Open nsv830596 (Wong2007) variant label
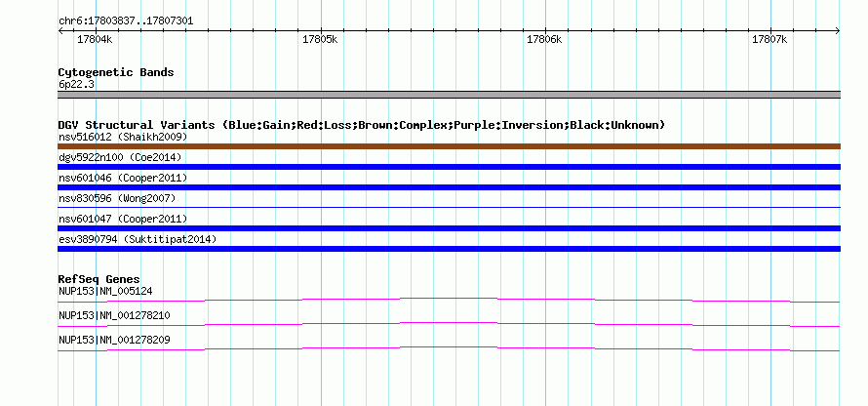Screen dimensions: 868x406 point(117,198)
